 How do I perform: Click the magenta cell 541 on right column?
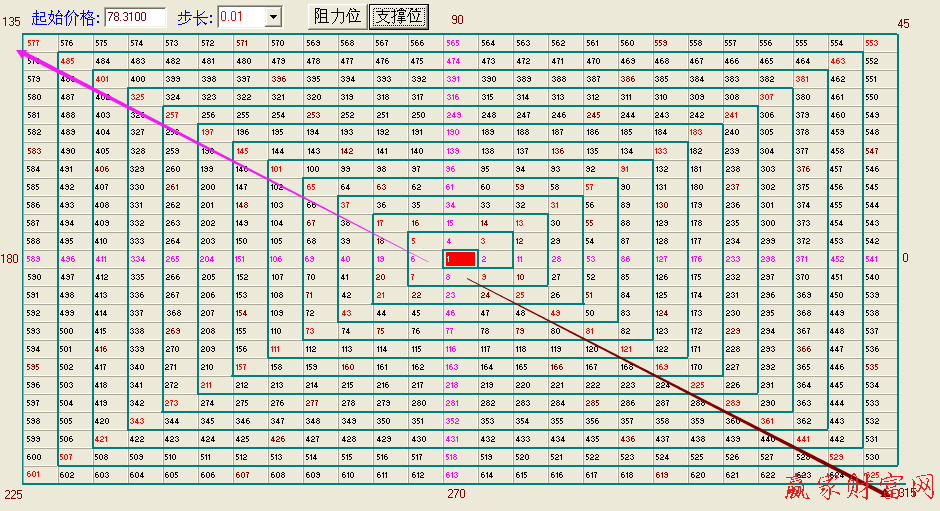pyautogui.click(x=871, y=259)
